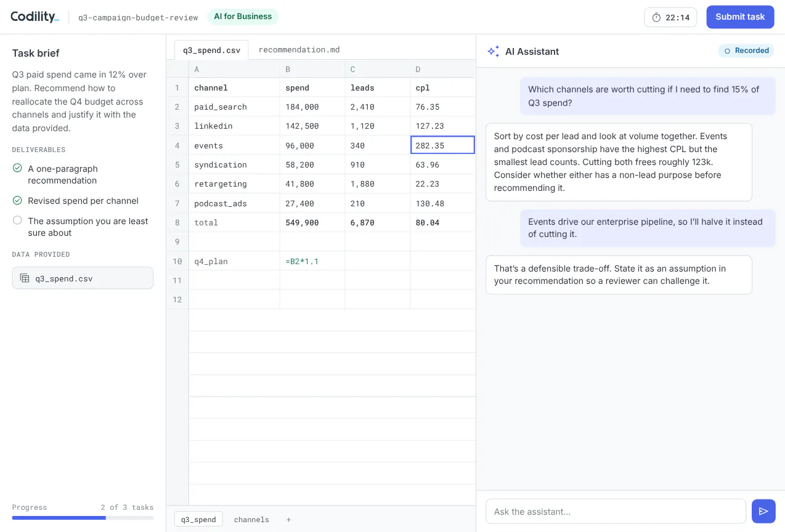This screenshot has width=785, height=532.
Task: Select the retargeting cell
Action: pos(234,183)
